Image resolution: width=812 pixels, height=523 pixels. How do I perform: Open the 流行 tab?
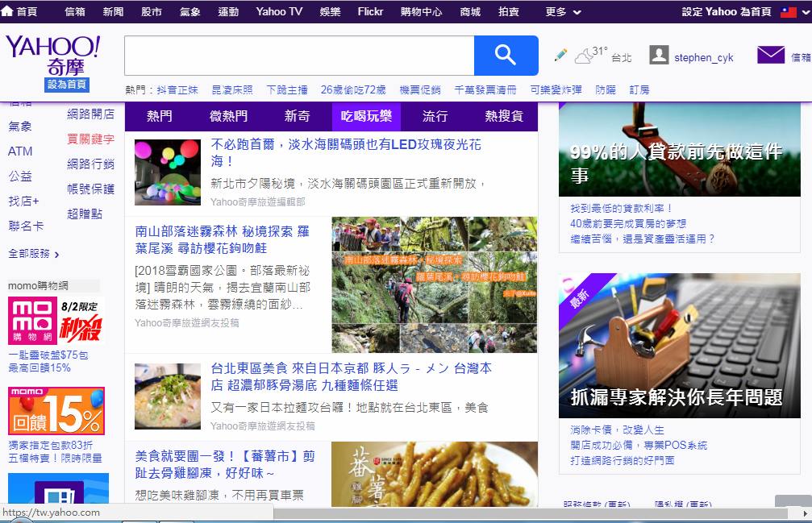point(435,117)
